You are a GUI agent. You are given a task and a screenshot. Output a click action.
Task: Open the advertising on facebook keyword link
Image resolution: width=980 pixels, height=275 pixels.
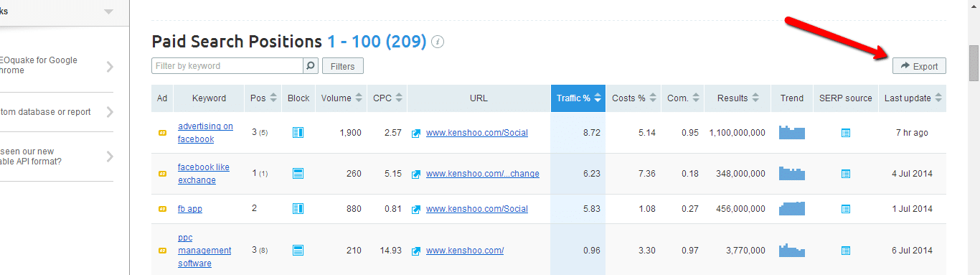click(205, 133)
